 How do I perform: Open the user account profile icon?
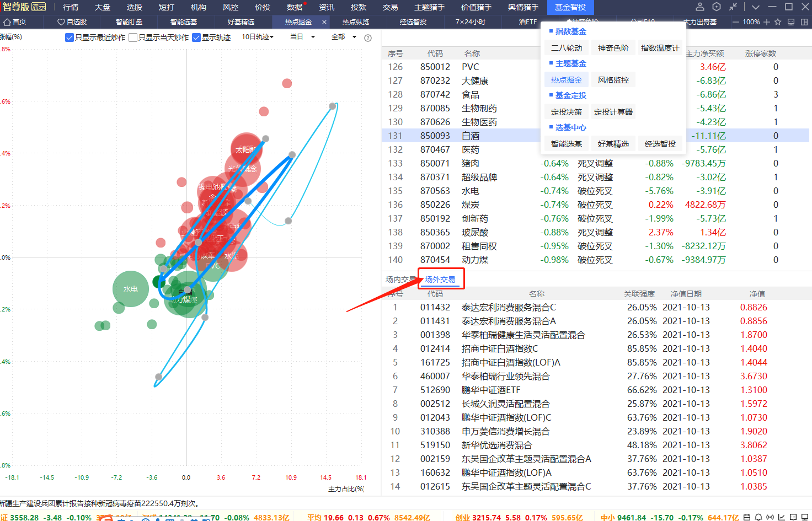click(x=699, y=7)
